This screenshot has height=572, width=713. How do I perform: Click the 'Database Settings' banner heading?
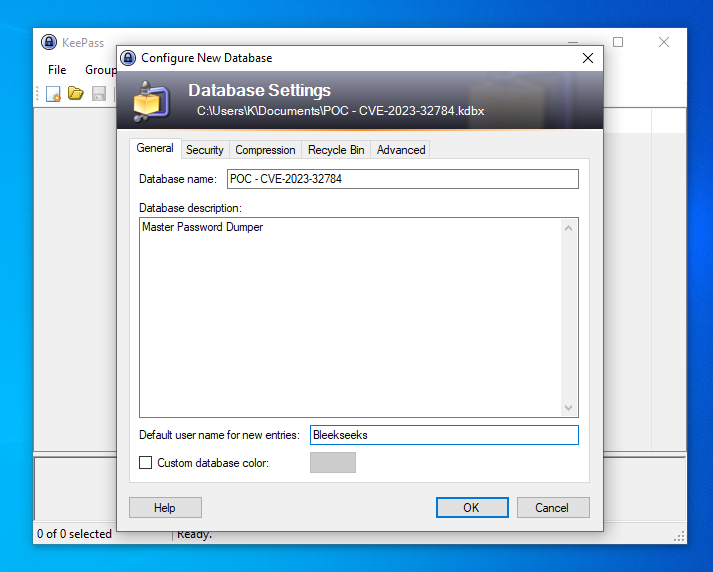[x=259, y=90]
